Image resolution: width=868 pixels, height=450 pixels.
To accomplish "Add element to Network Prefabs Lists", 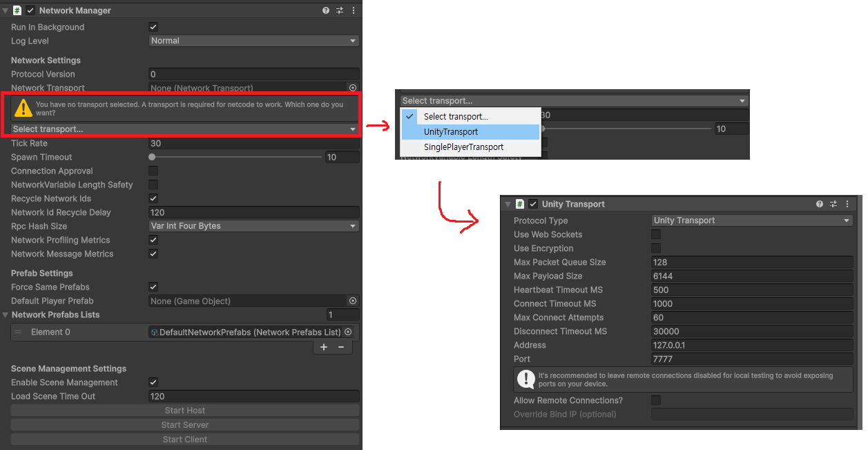I will 324,347.
